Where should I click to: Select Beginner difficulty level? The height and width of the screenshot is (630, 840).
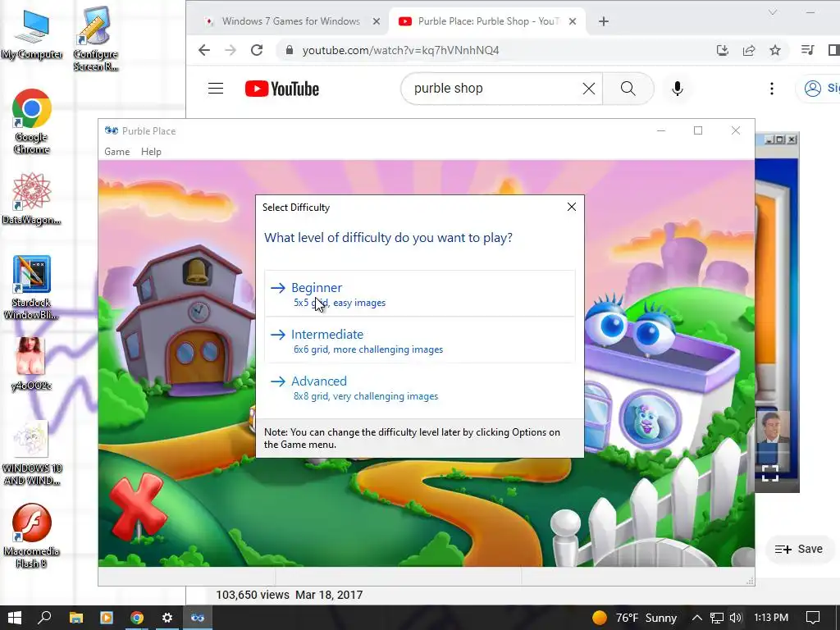pyautogui.click(x=419, y=294)
